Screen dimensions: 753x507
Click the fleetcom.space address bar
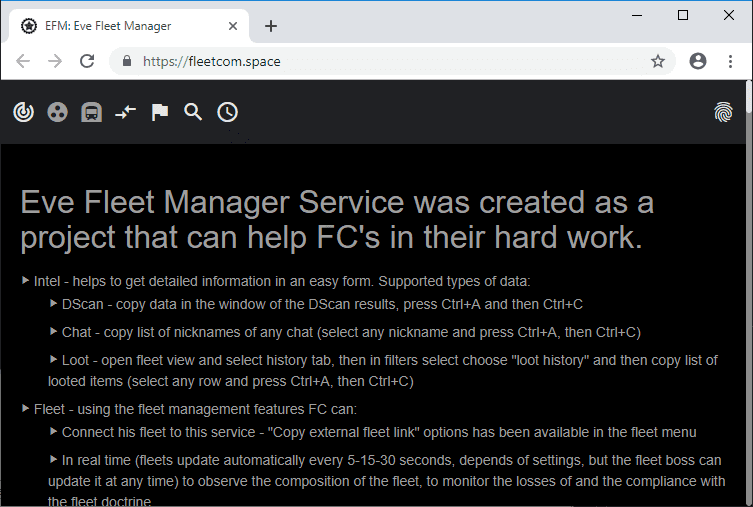tap(380, 61)
